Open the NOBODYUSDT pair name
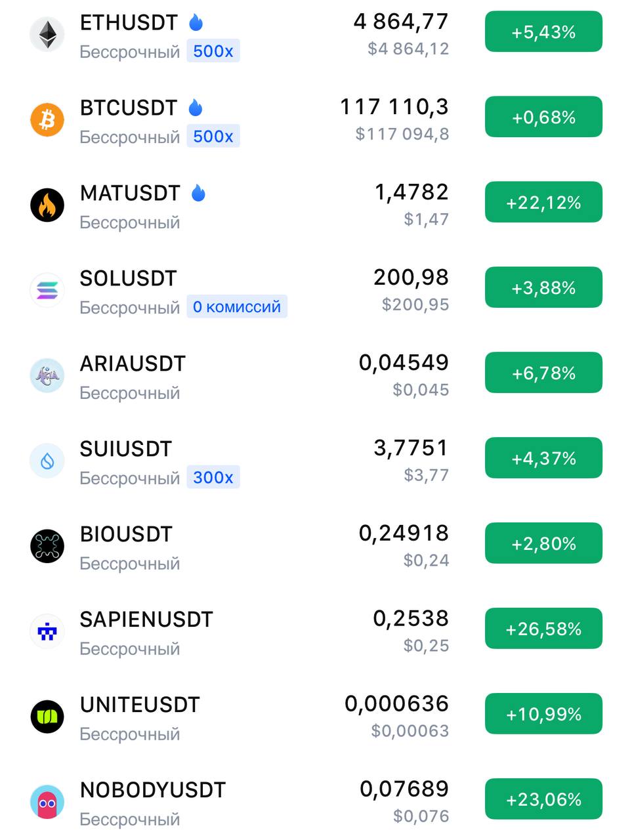 click(153, 790)
